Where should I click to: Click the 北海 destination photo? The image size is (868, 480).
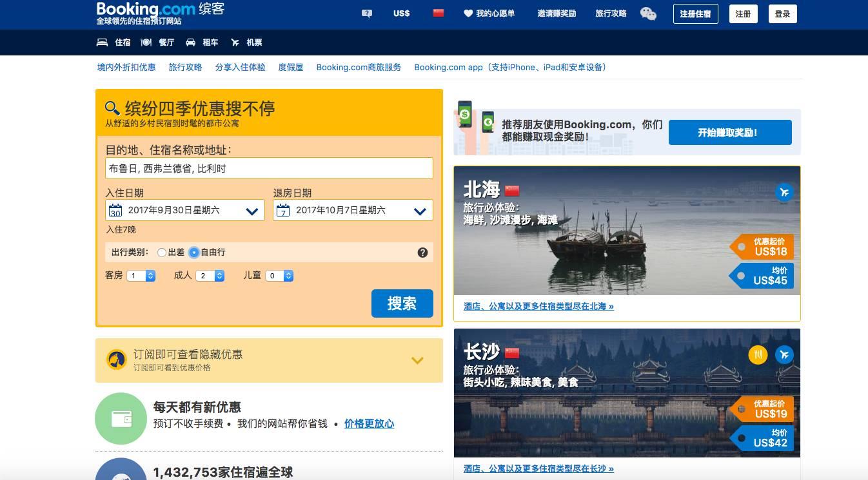pos(627,231)
